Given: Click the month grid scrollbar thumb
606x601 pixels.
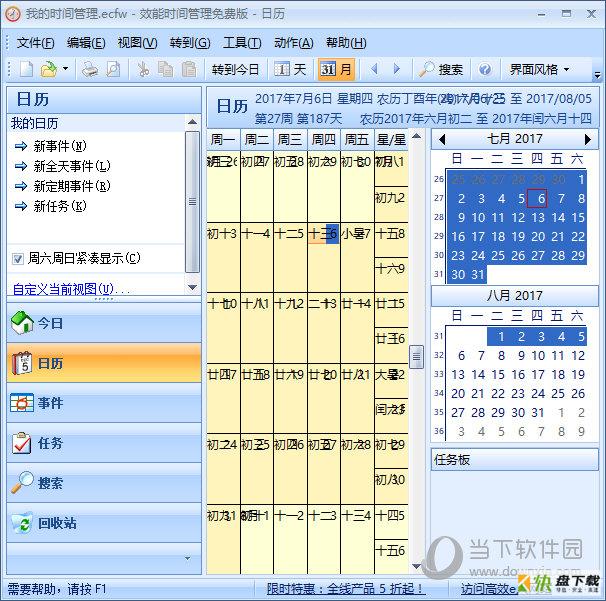Looking at the screenshot, I should (x=416, y=356).
